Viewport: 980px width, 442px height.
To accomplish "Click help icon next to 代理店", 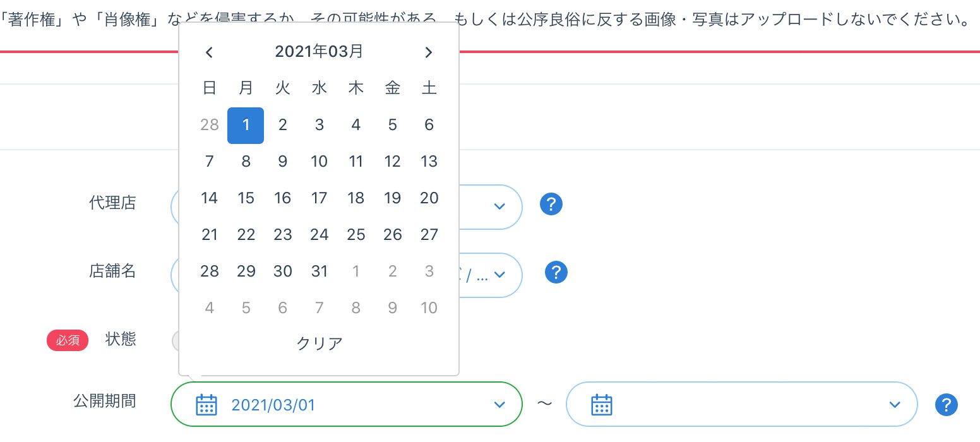I will tap(551, 205).
